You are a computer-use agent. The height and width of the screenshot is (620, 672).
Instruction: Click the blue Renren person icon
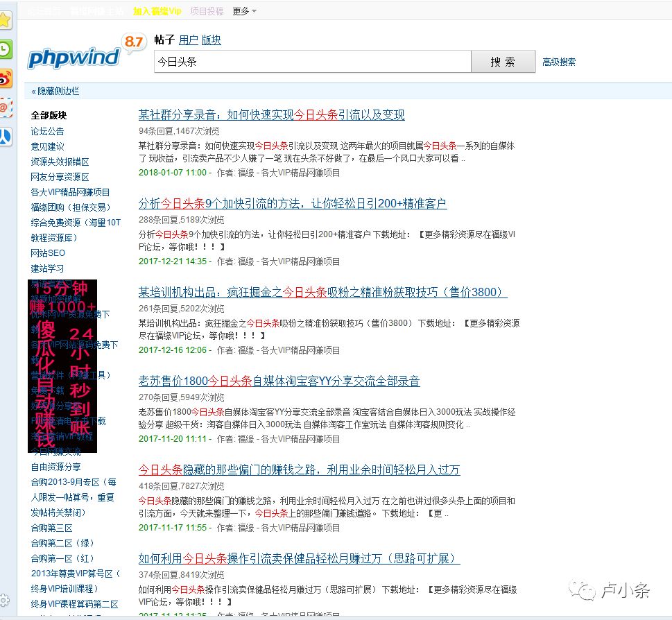5,137
